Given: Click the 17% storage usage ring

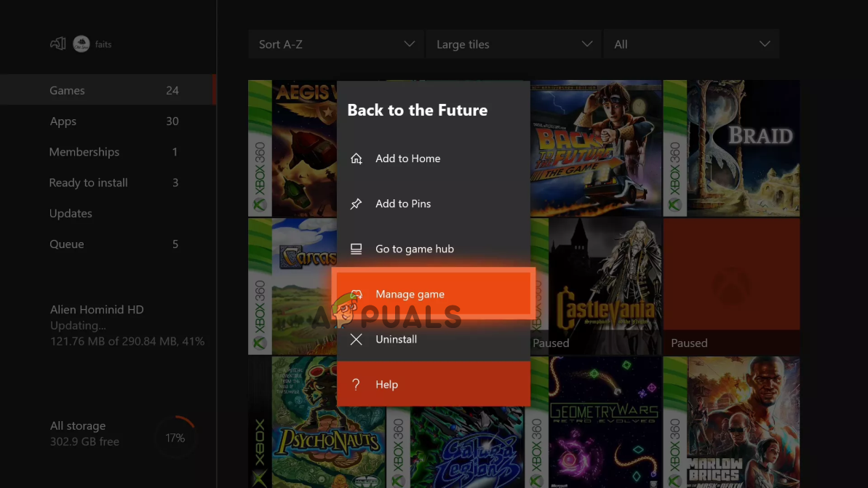Looking at the screenshot, I should [x=175, y=438].
